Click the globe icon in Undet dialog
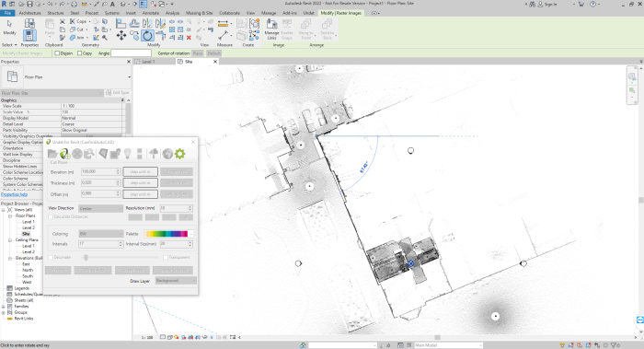 tap(167, 154)
